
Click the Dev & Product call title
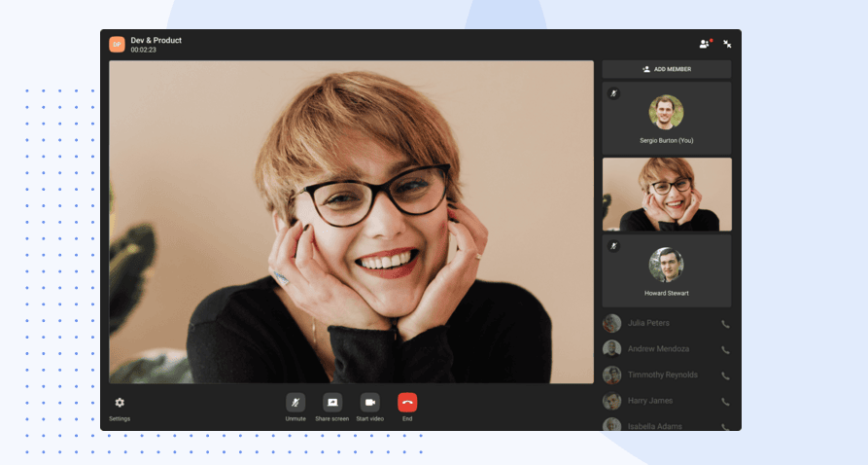pyautogui.click(x=156, y=40)
